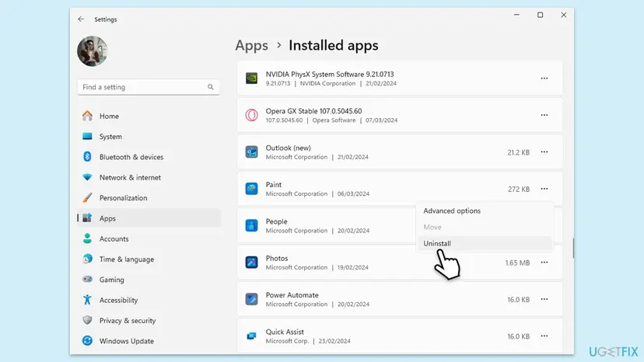This screenshot has height=362, width=644.
Task: Click the Home icon in the sidebar
Action: click(x=87, y=116)
